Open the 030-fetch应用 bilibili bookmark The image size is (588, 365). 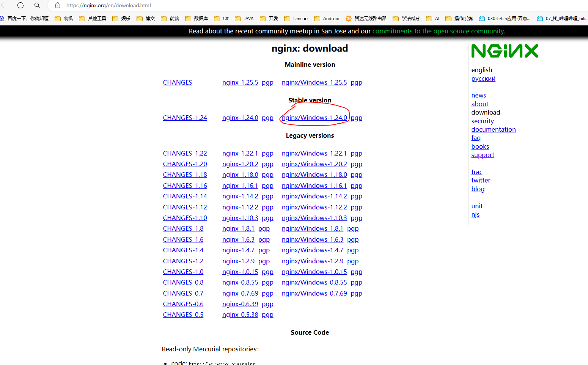505,18
